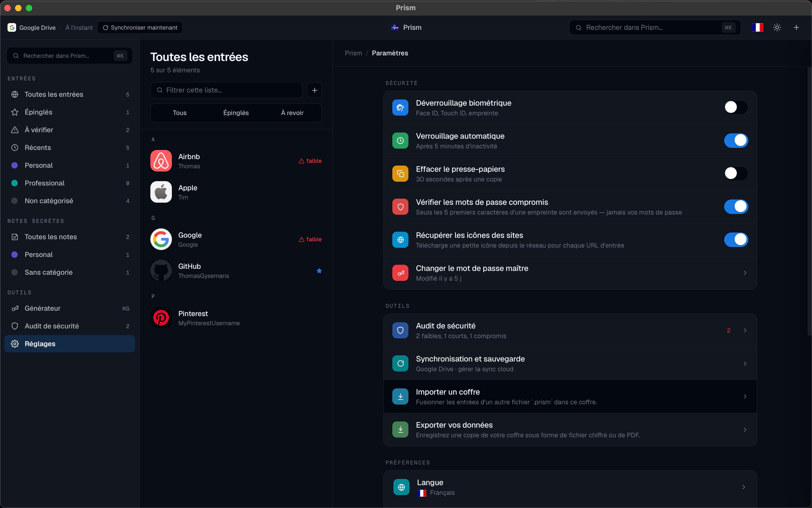Screen dimensions: 812x508
Task: Click the Apple entry logo
Action: pyautogui.click(x=161, y=192)
